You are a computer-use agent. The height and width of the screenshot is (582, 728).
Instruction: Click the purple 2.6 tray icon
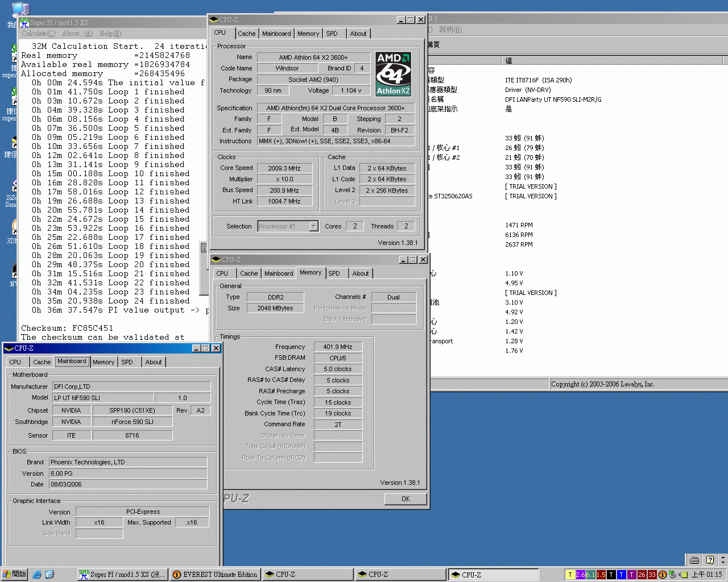tap(581, 575)
